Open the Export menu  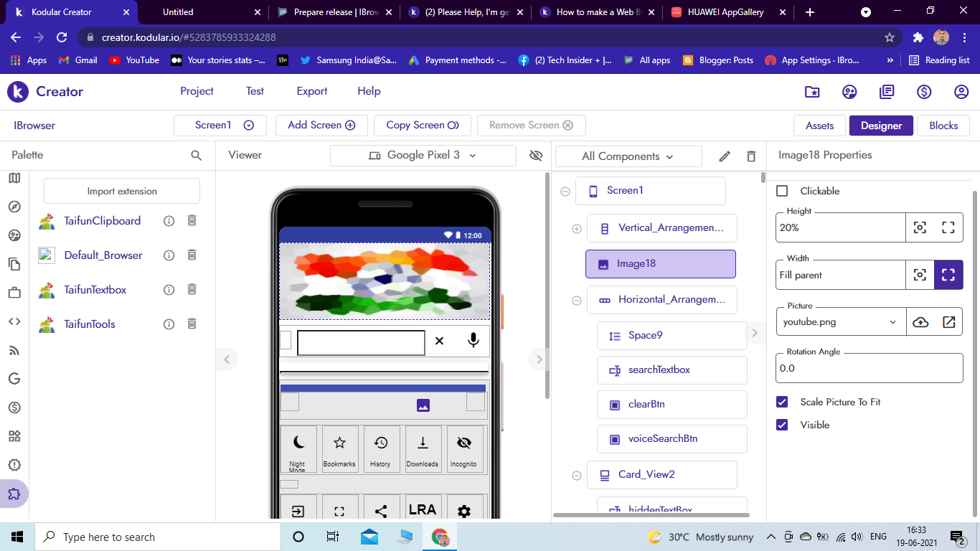311,91
